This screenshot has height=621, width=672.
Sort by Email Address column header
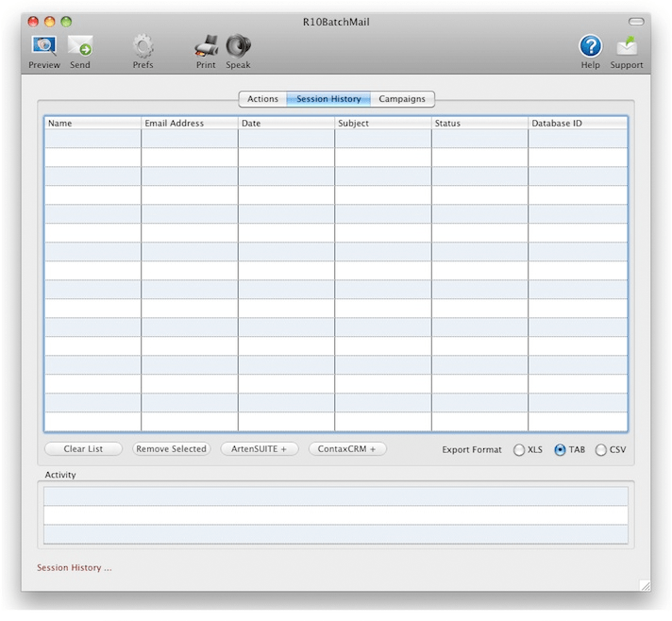[x=190, y=123]
